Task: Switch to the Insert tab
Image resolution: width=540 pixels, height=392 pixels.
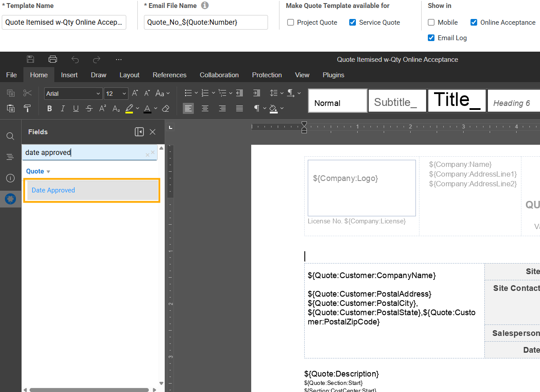Action: (69, 75)
